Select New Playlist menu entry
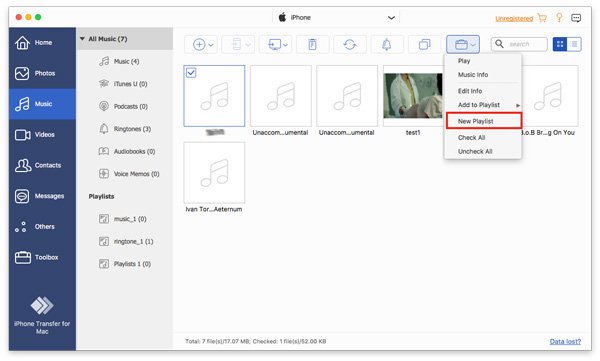 (x=483, y=121)
